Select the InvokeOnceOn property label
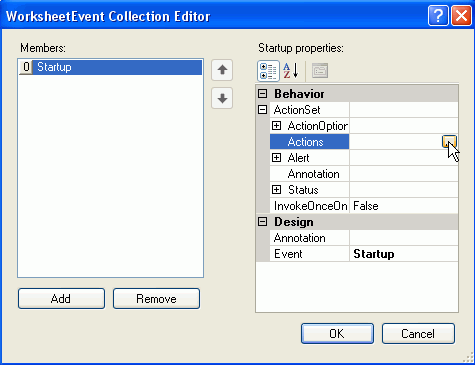475x365 pixels. point(311,206)
